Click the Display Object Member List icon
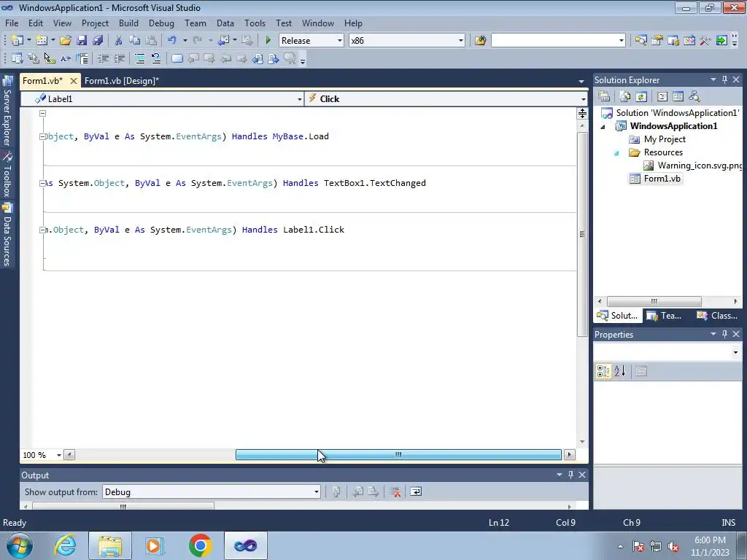This screenshot has width=747, height=560. (x=18, y=58)
